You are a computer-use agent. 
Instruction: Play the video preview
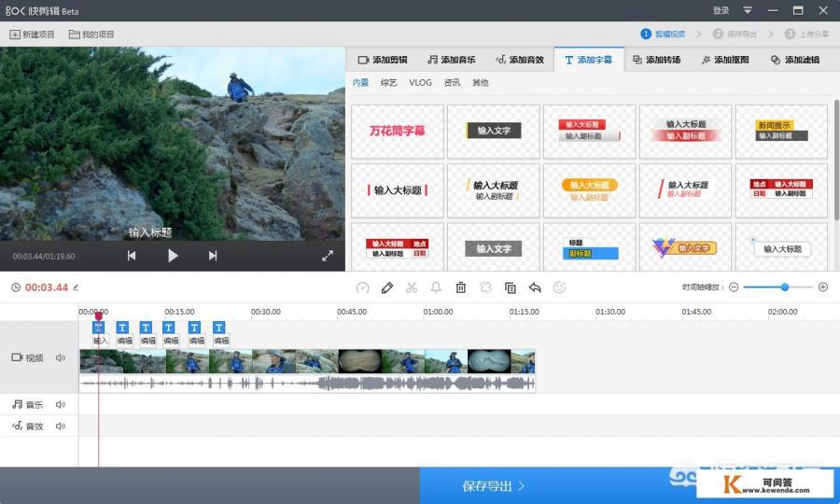(x=173, y=256)
